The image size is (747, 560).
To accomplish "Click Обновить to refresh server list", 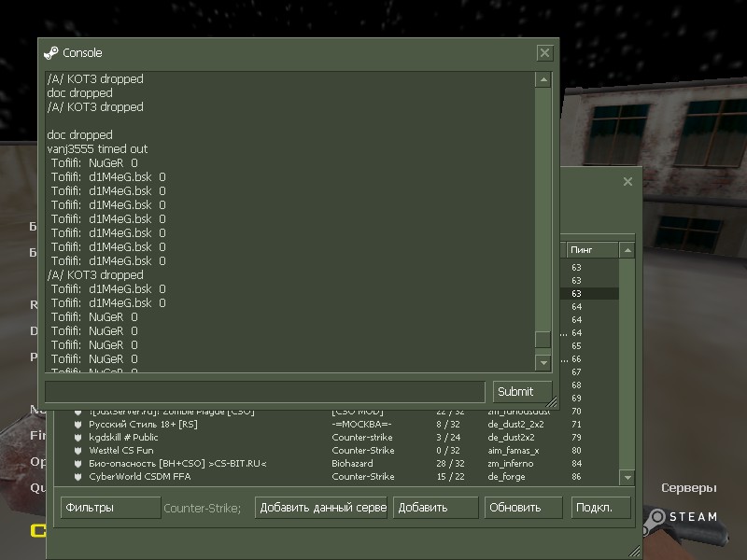I will [x=515, y=508].
